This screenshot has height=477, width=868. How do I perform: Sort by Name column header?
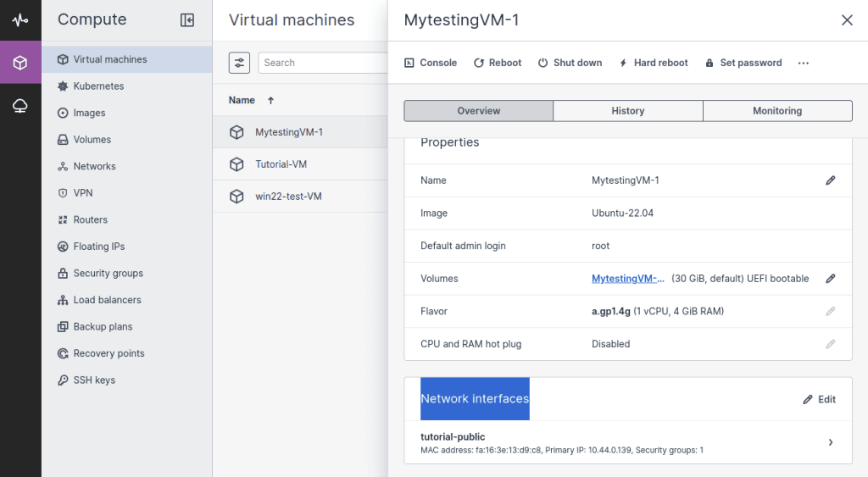point(242,100)
